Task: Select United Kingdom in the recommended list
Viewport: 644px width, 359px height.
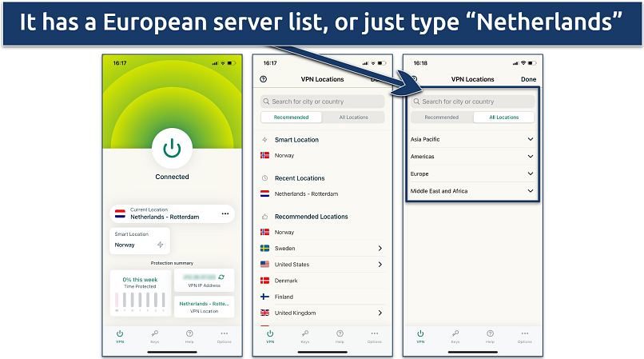Action: 323,313
